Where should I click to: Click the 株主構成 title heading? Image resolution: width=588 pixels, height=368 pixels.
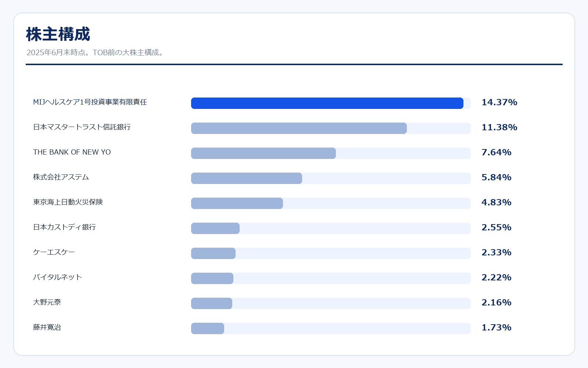click(x=58, y=34)
